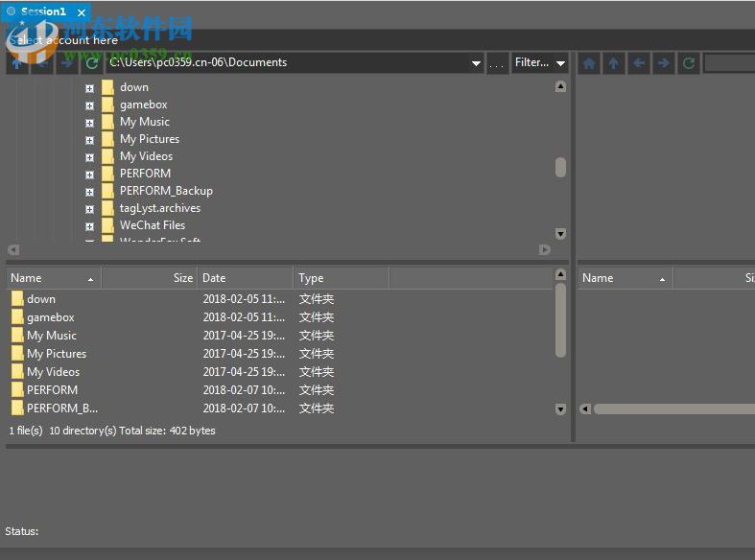
Task: Click the file list scroll-up arrow
Action: point(560,274)
